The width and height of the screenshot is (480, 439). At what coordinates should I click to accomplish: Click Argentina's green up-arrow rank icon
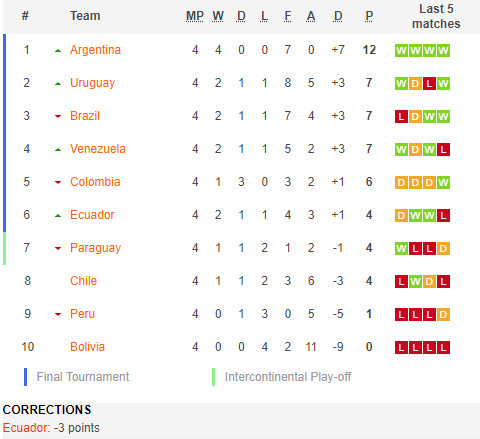(x=58, y=51)
